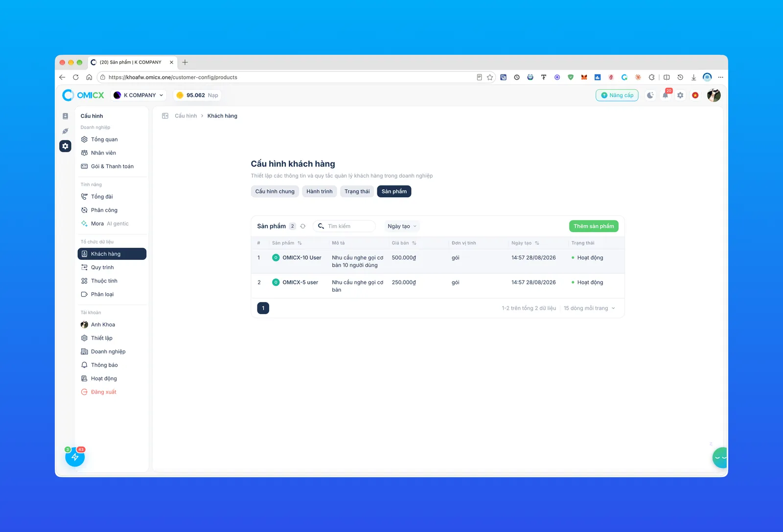
Task: Change 15 dòng mỗi trang page size
Action: (x=589, y=308)
